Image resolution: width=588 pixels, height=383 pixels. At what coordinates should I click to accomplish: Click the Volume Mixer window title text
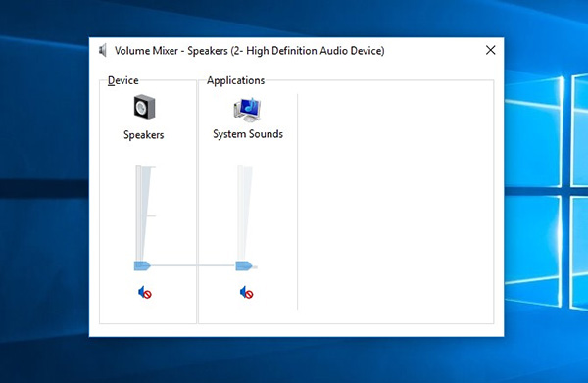pos(249,51)
